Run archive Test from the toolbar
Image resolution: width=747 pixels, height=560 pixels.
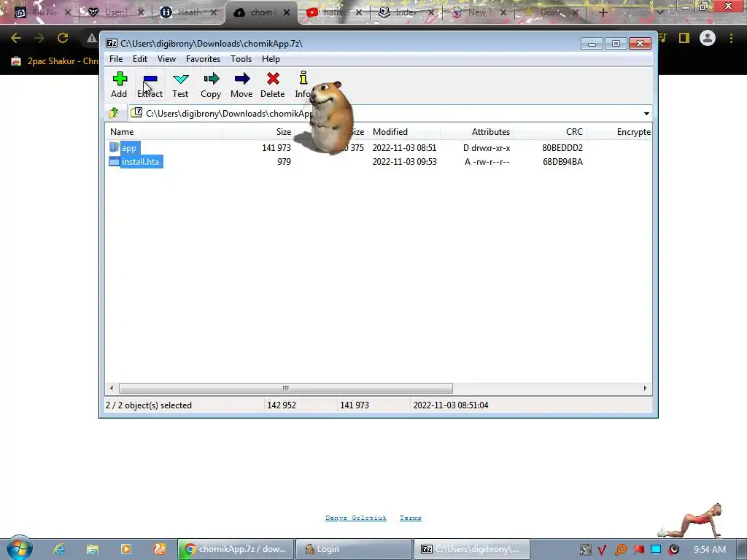tap(180, 85)
